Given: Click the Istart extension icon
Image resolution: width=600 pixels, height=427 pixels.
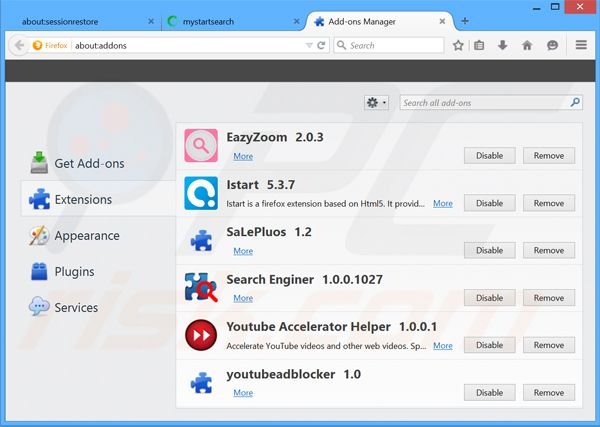Looking at the screenshot, I should click(x=201, y=193).
